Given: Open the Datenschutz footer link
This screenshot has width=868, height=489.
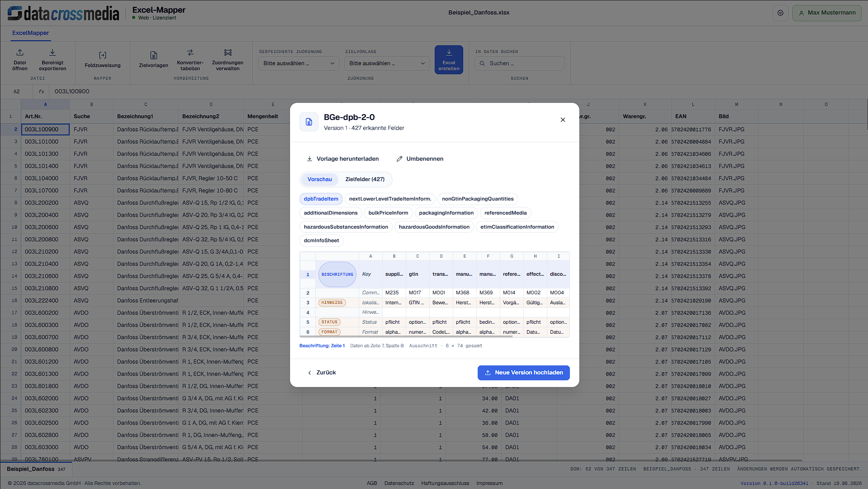Looking at the screenshot, I should click(x=399, y=484).
